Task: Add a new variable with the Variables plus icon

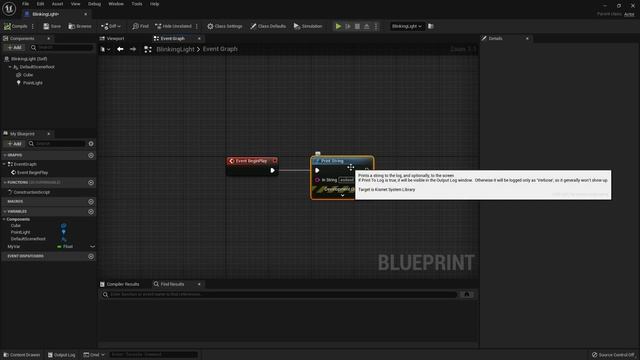Action: point(91,211)
